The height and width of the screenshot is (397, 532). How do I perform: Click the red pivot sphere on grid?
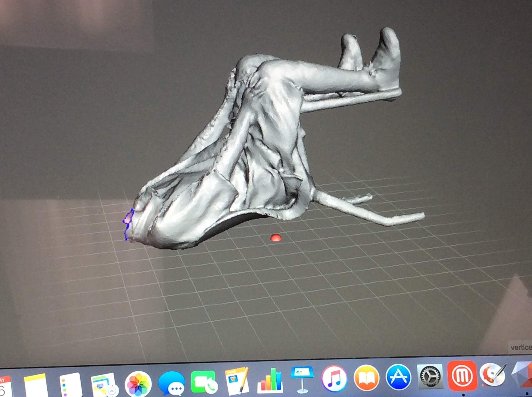[276, 237]
